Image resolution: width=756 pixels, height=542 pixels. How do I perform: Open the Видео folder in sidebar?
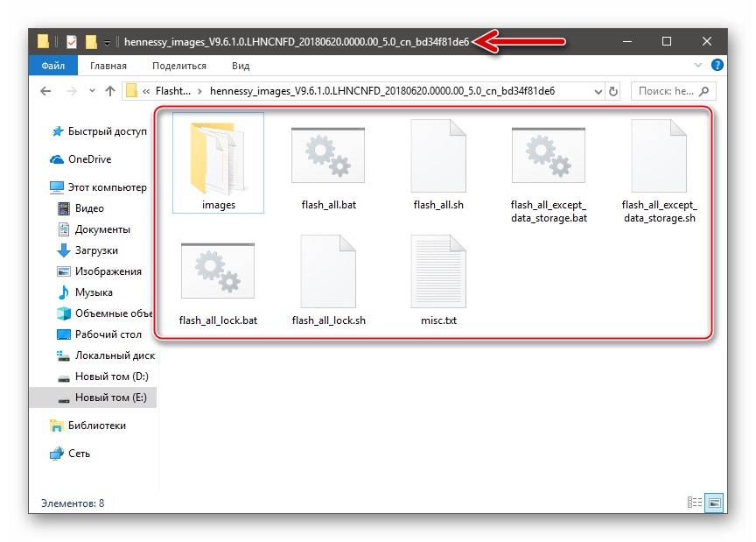coord(80,208)
